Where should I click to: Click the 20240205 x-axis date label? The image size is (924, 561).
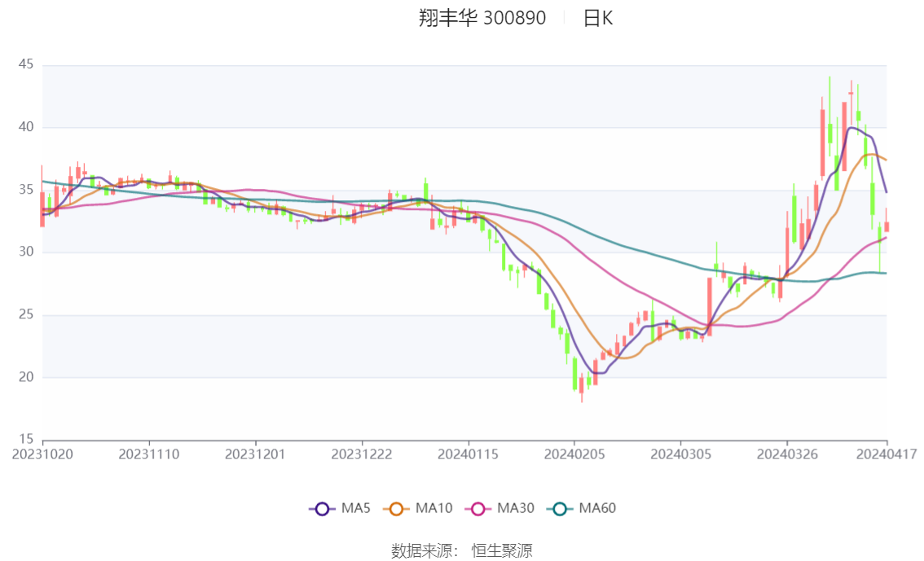coord(574,454)
